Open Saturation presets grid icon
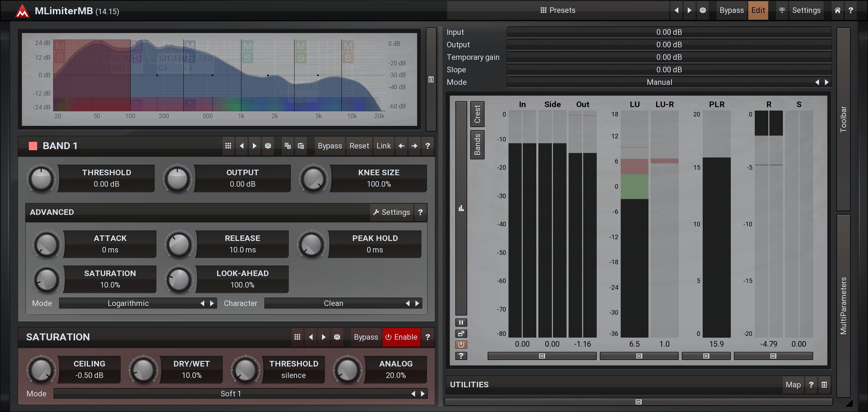 pos(297,337)
